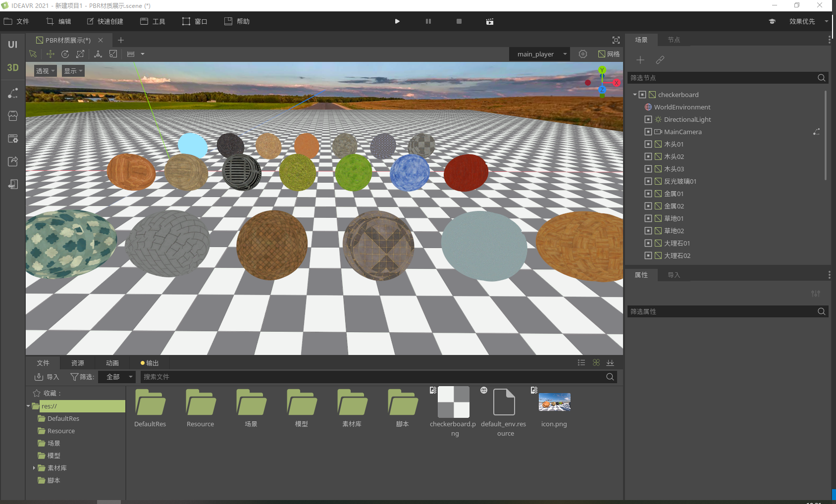This screenshot has height=504, width=836.
Task: Click the bounding box tool icon
Action: tap(113, 54)
